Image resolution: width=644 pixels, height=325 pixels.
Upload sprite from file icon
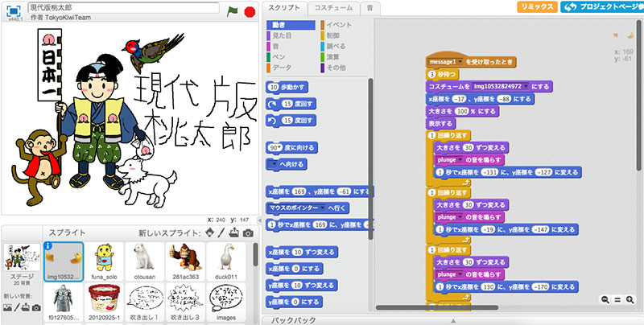pyautogui.click(x=234, y=232)
